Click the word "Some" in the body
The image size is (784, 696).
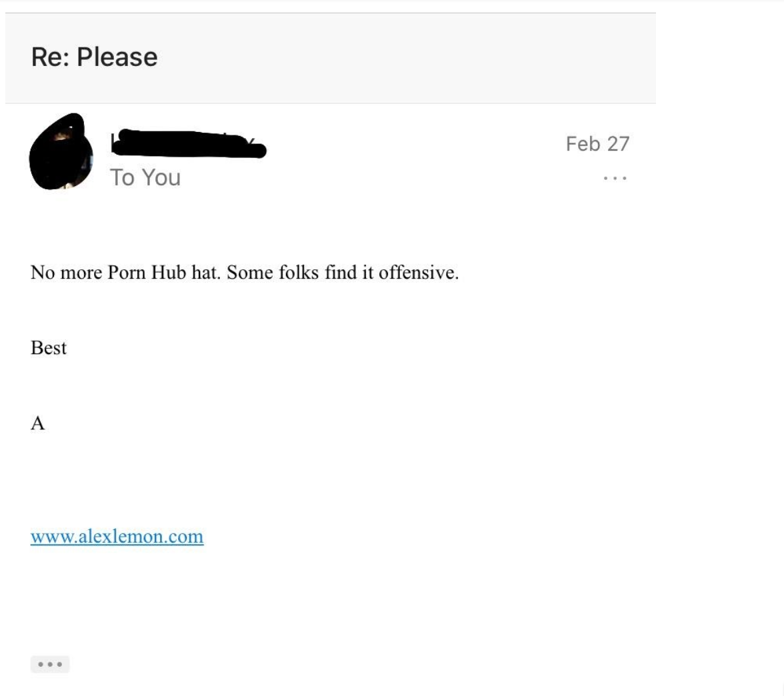(247, 273)
